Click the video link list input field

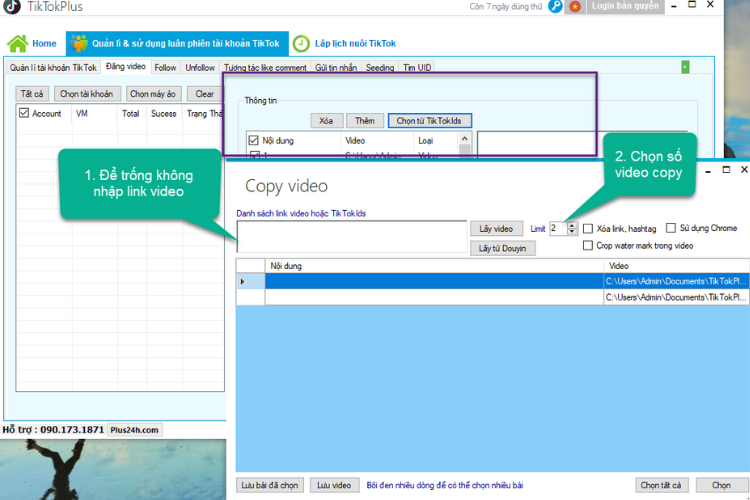[352, 236]
